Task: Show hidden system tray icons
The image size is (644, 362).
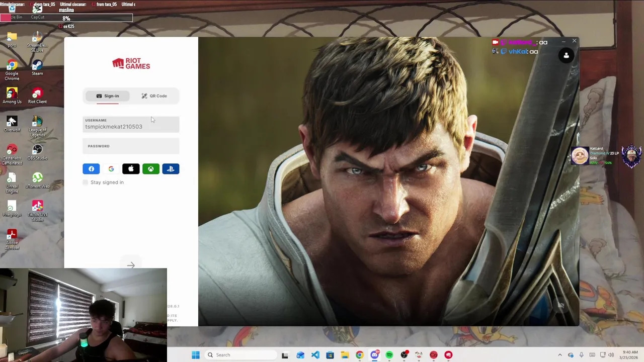Action: [x=559, y=355]
